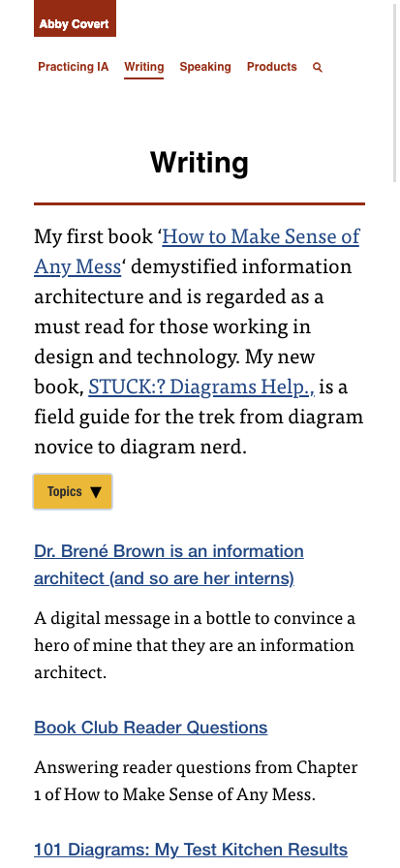Navigate to Products menu item
Screen dimensions: 400x868
pos(271,67)
